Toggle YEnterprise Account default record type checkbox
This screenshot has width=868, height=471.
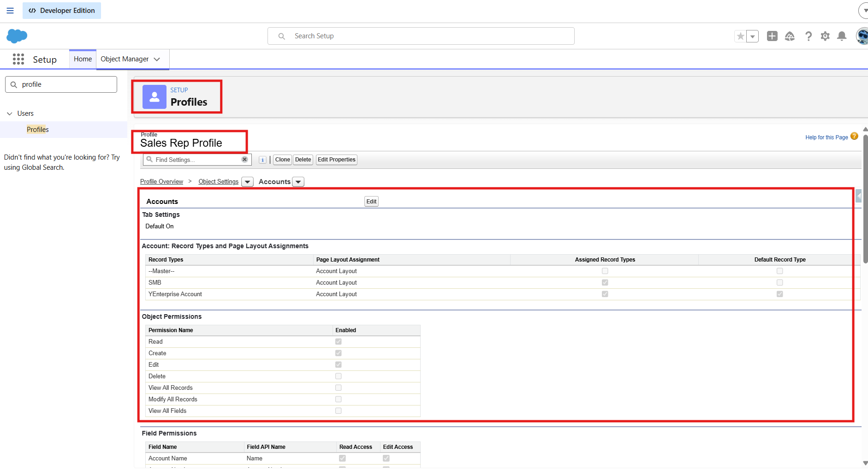780,294
